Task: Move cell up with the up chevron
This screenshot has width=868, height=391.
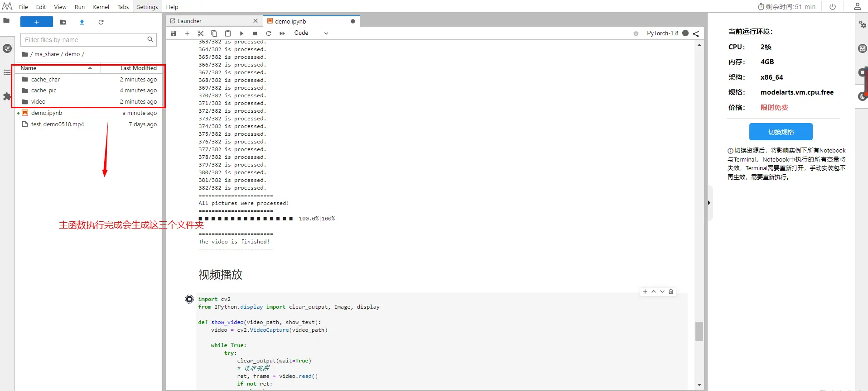Action: tap(654, 292)
